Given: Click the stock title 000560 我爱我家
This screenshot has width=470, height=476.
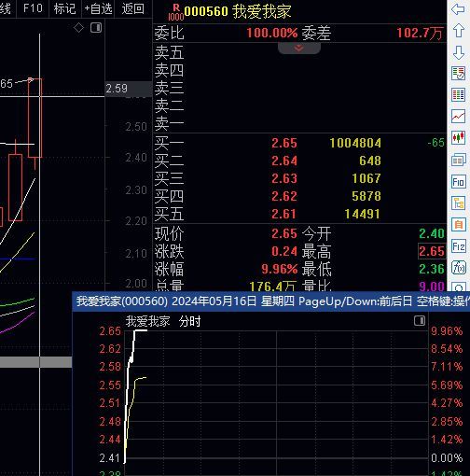Looking at the screenshot, I should [x=238, y=11].
